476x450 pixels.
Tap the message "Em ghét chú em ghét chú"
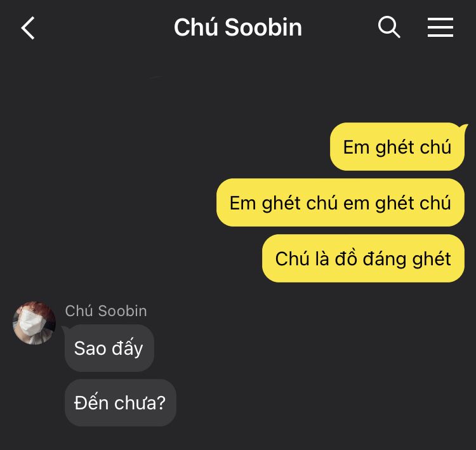click(340, 202)
